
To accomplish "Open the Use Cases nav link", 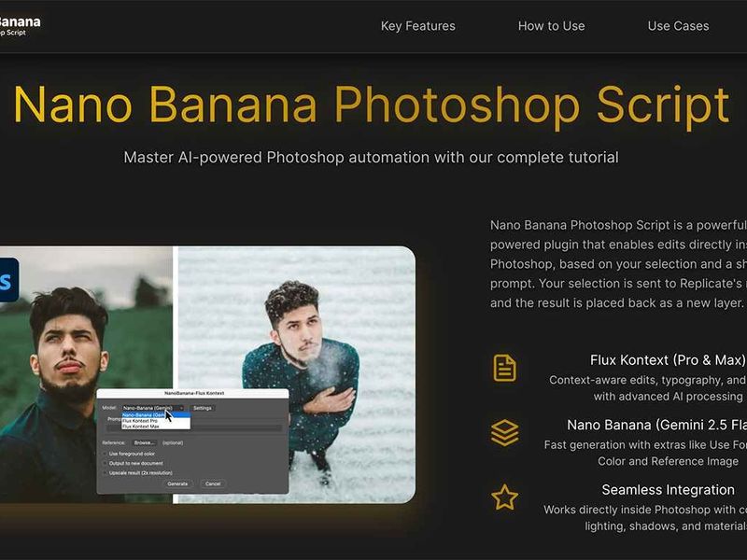I will tap(678, 26).
